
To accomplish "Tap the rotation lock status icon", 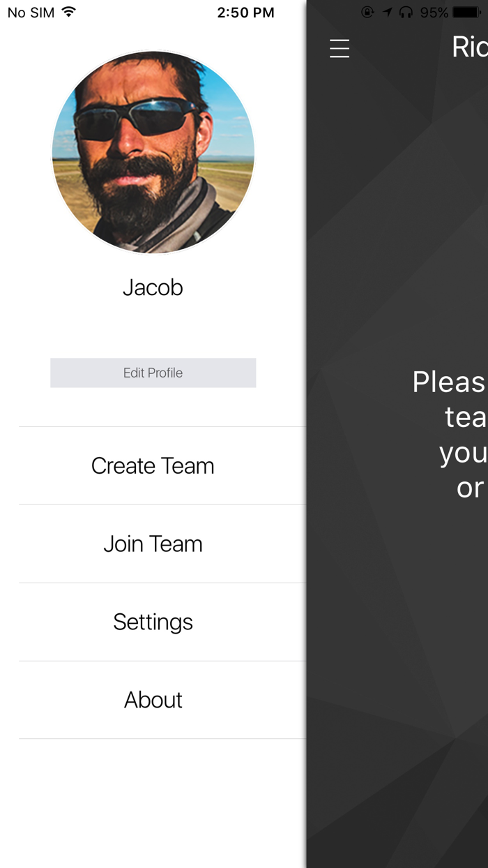I will pyautogui.click(x=367, y=12).
